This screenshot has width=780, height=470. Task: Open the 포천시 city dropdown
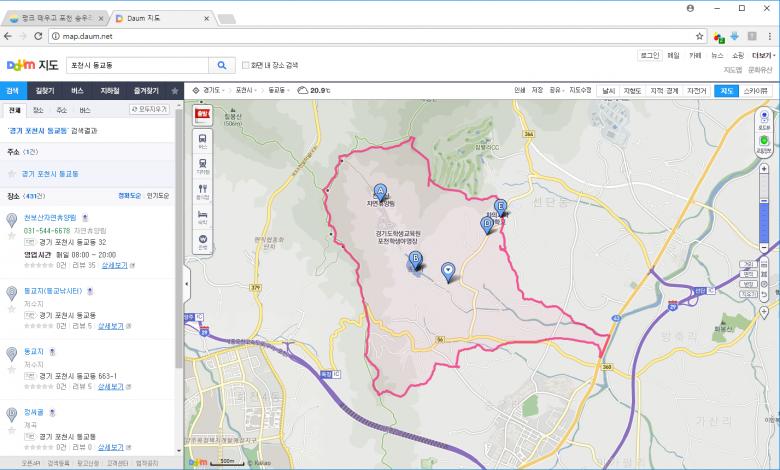tap(246, 90)
